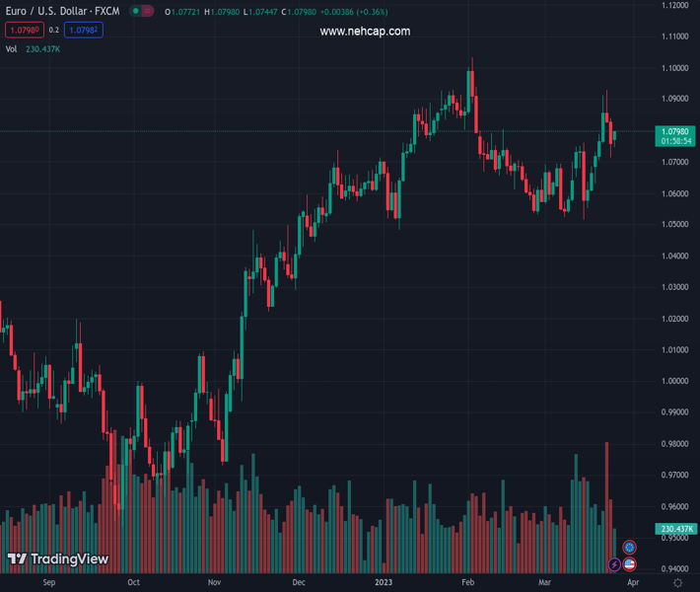Click the red sell price 1.07980 button
Image resolution: width=700 pixels, height=592 pixels.
[x=25, y=31]
